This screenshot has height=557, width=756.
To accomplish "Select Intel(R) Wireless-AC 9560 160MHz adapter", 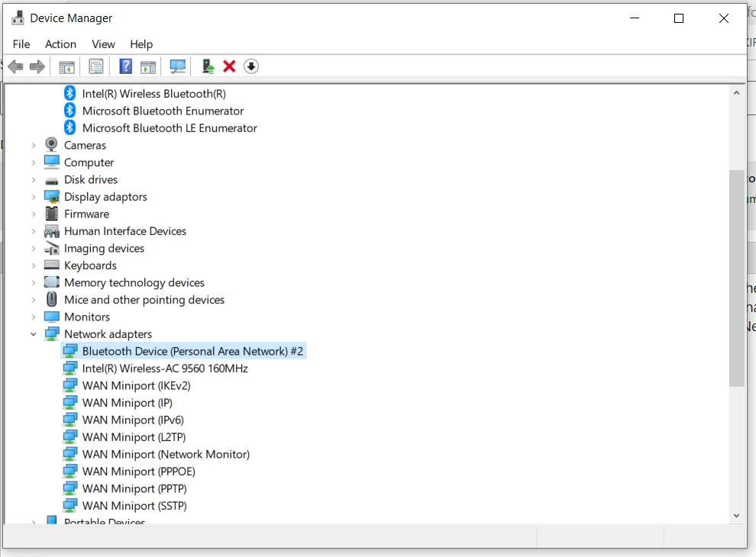I will 165,369.
